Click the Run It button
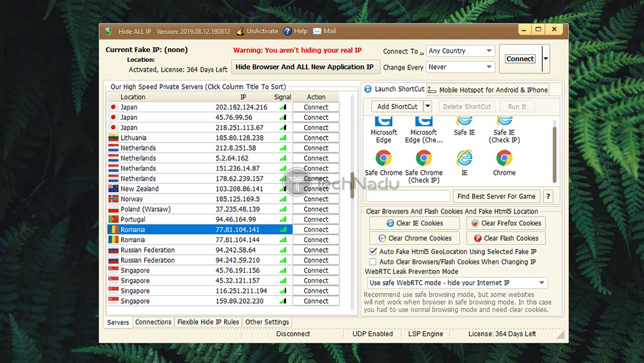Screen dimensions: 644x363 (x=517, y=106)
